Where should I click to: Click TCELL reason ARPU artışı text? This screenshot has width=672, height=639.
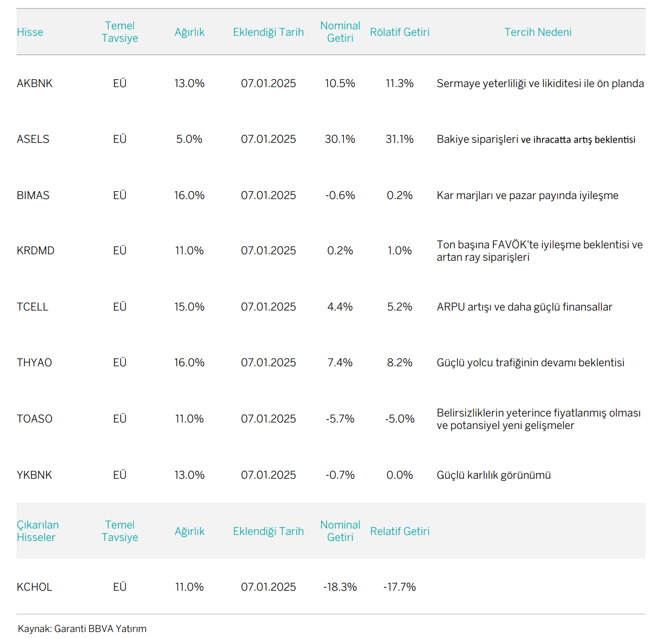click(x=525, y=307)
